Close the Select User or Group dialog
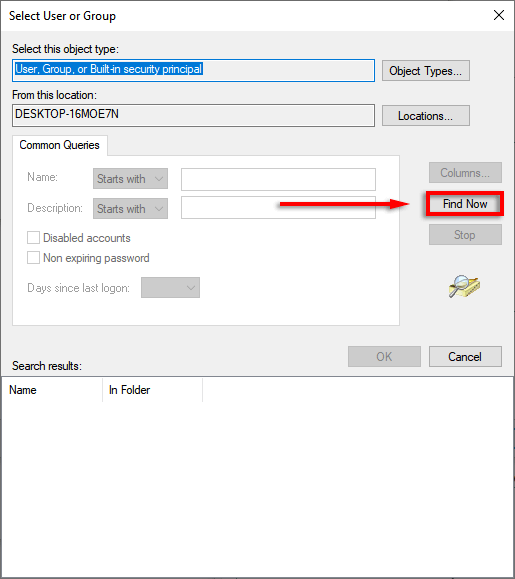This screenshot has width=515, height=579. click(499, 15)
